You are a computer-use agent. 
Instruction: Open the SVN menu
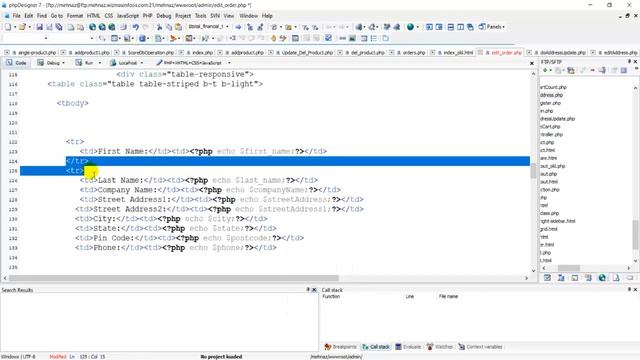click(215, 16)
